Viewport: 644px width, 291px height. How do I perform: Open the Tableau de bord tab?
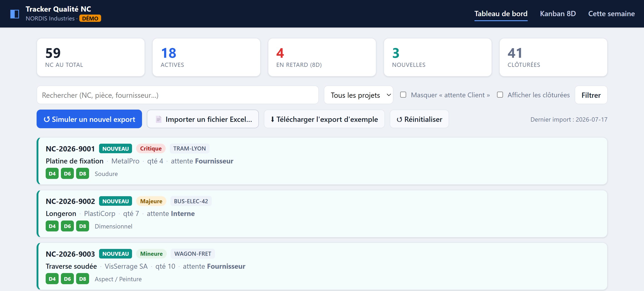tap(501, 13)
